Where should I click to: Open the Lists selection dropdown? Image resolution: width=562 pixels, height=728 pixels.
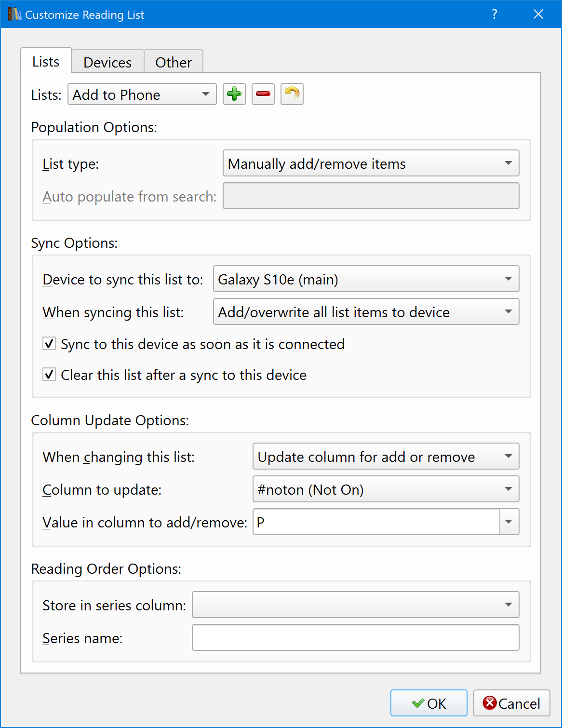pyautogui.click(x=142, y=94)
